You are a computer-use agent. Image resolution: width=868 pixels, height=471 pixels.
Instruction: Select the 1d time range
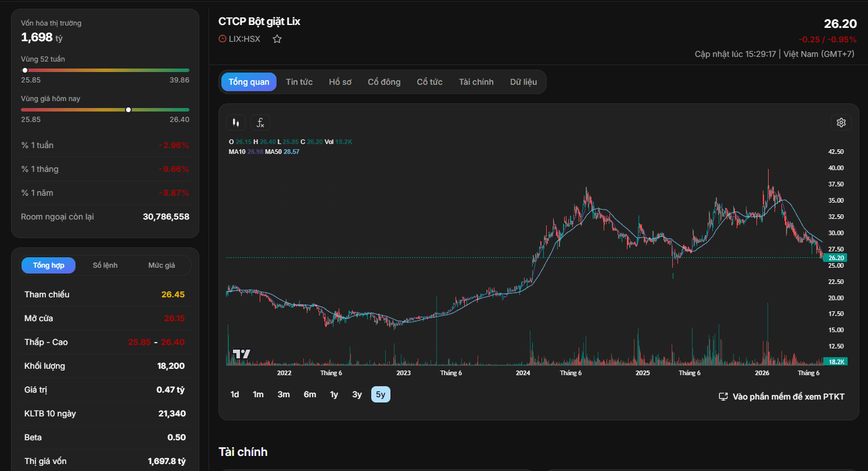[235, 394]
